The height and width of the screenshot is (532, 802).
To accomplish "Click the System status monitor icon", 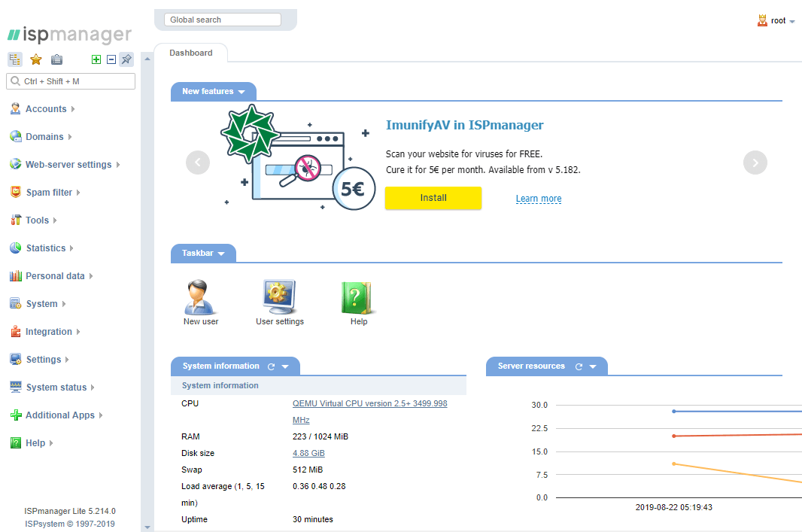I will point(15,387).
